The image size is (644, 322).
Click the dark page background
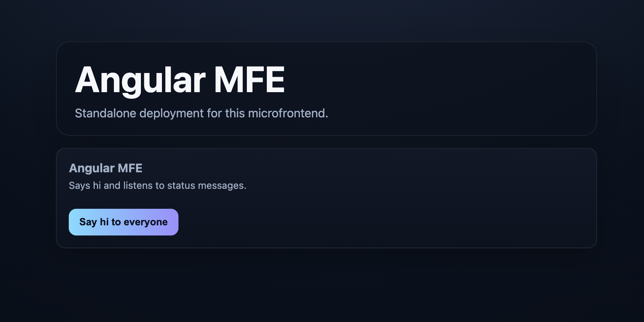click(26, 162)
